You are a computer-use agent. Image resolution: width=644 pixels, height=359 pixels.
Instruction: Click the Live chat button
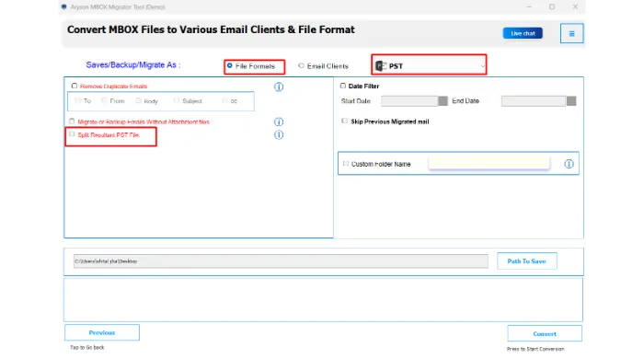[x=523, y=33]
